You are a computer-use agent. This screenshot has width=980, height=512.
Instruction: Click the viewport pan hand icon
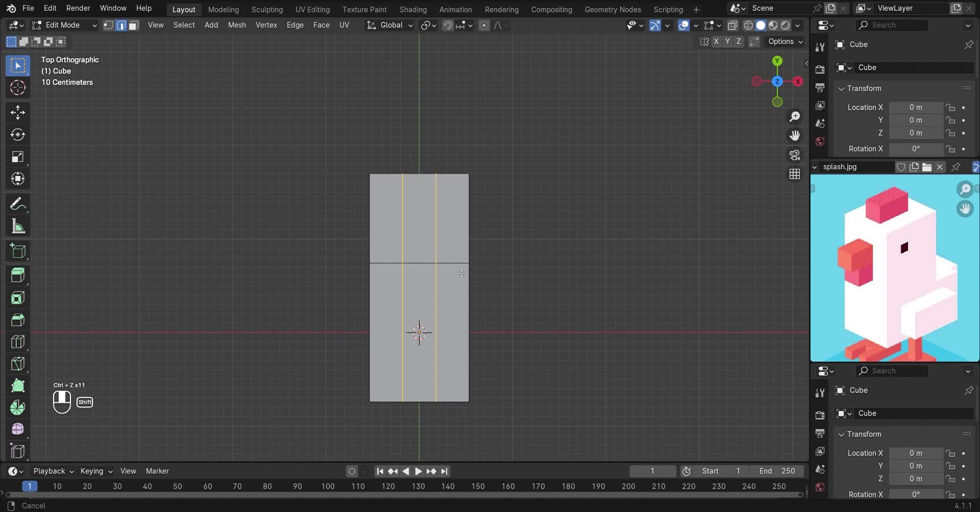[795, 136]
